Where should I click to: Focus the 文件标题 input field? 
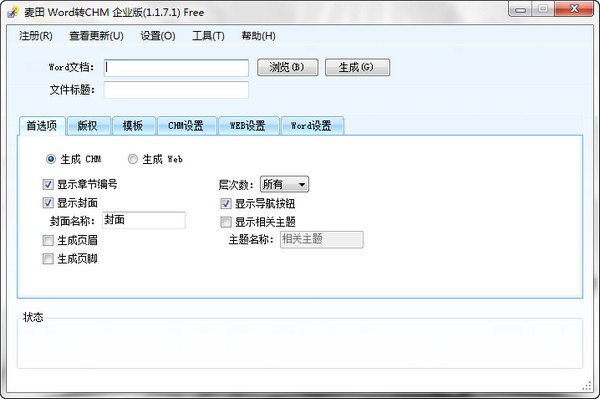(x=176, y=90)
